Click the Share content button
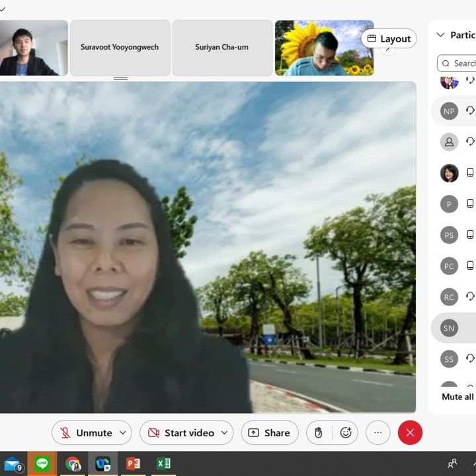The height and width of the screenshot is (476, 476). pyautogui.click(x=269, y=432)
